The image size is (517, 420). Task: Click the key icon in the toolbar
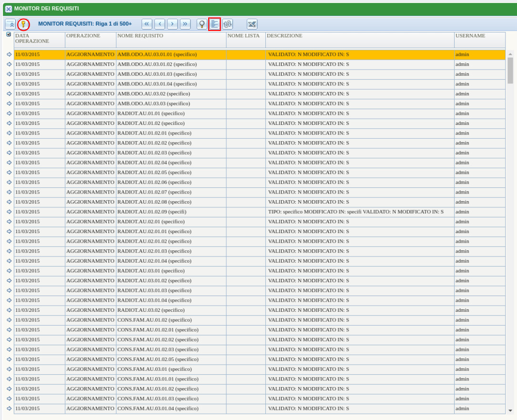(23, 24)
